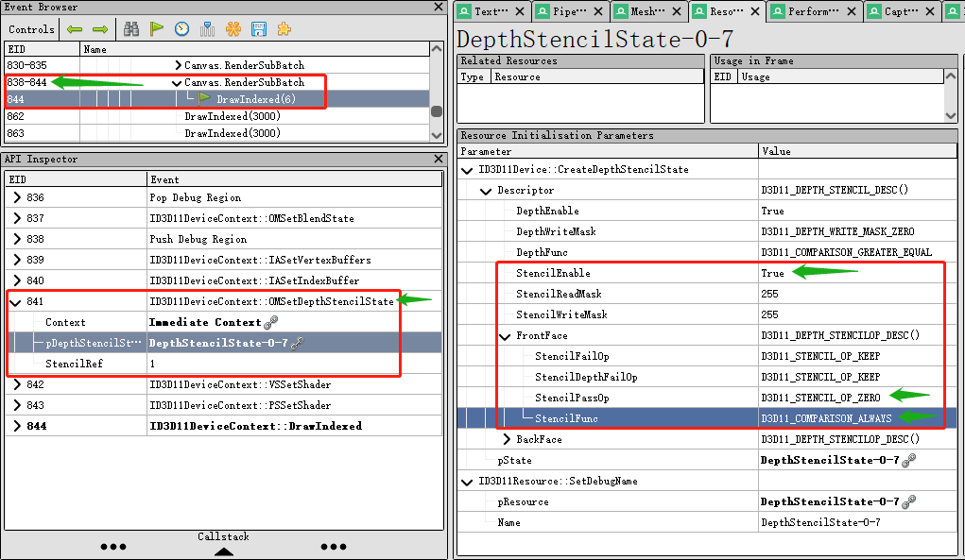965x560 pixels.
Task: Expand the BackFace node
Action: click(x=507, y=439)
